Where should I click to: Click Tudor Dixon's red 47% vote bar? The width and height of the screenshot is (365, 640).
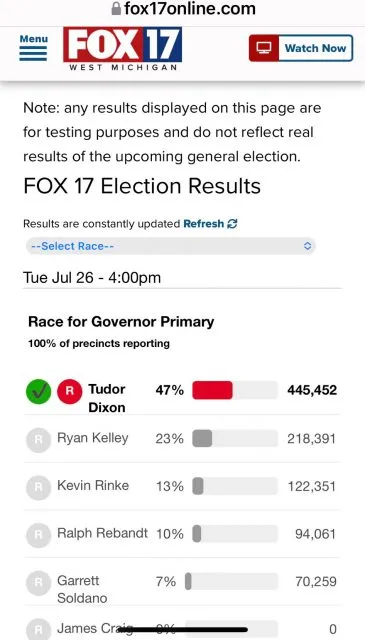[x=212, y=390]
